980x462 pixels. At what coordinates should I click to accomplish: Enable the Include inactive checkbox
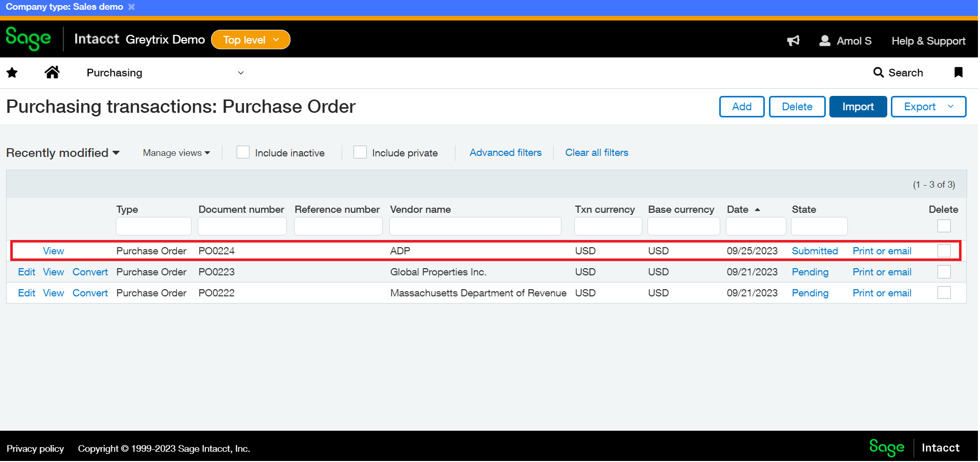tap(243, 152)
